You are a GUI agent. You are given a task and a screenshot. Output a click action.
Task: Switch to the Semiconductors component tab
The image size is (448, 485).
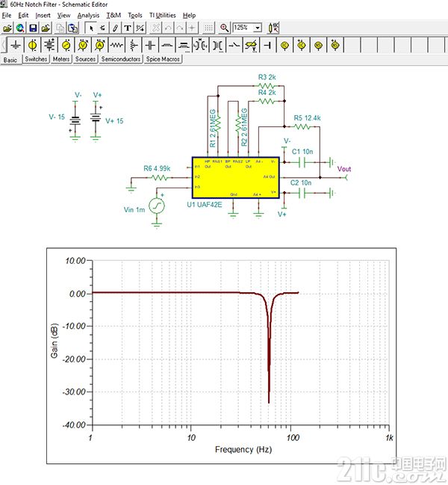coord(121,59)
